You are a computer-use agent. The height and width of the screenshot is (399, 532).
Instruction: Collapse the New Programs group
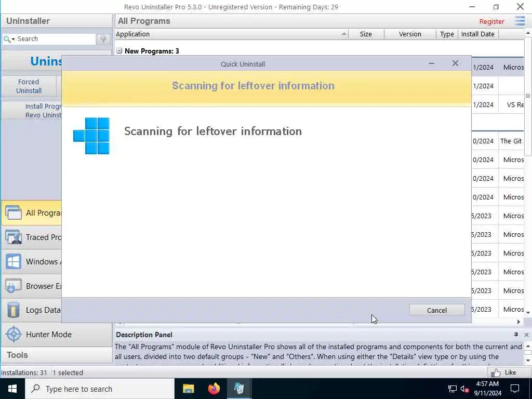[x=119, y=51]
